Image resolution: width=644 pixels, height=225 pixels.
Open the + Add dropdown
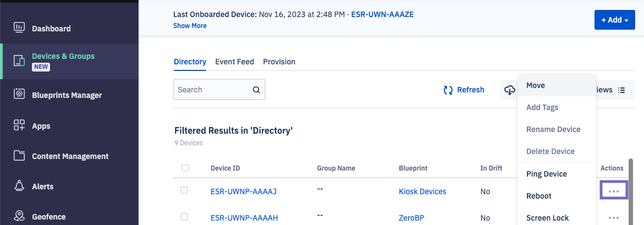click(614, 20)
